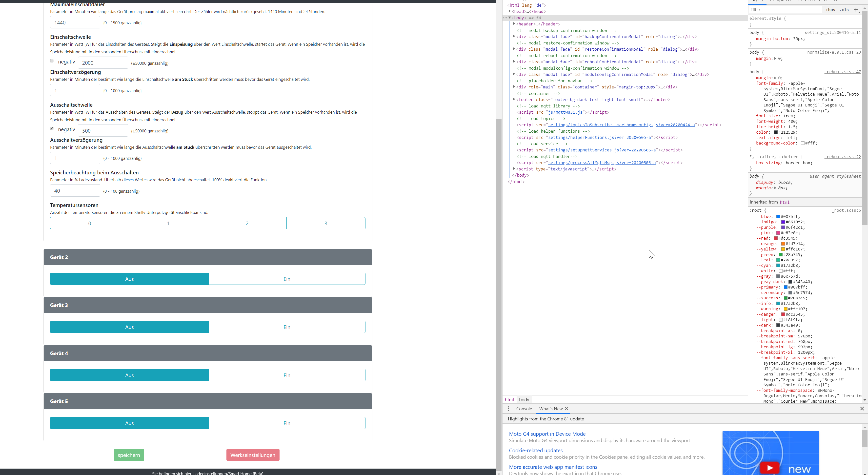
Task: Click the new style rule plus icon
Action: pyautogui.click(x=856, y=10)
